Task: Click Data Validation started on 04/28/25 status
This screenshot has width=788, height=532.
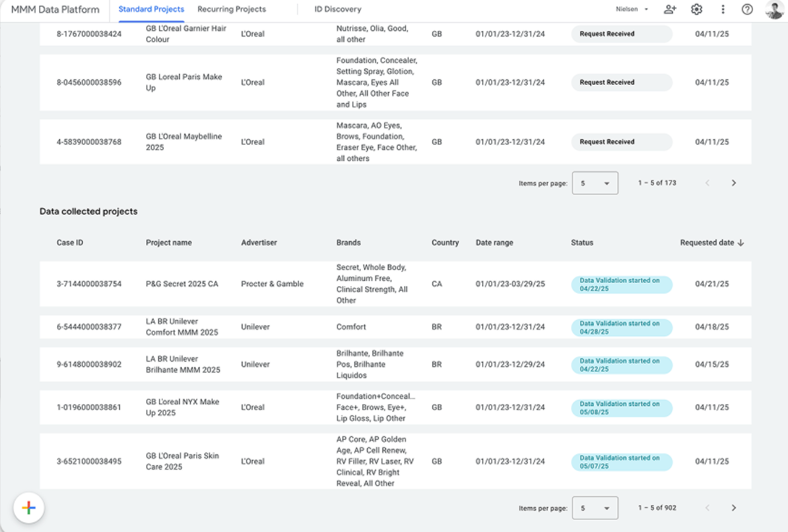Action: [x=622, y=327]
